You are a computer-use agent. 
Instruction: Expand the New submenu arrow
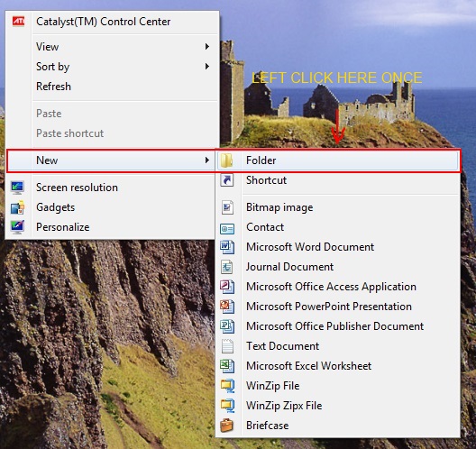[x=207, y=160]
